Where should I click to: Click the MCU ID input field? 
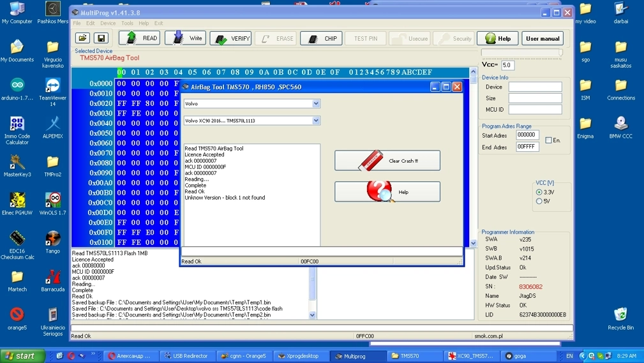pyautogui.click(x=535, y=109)
